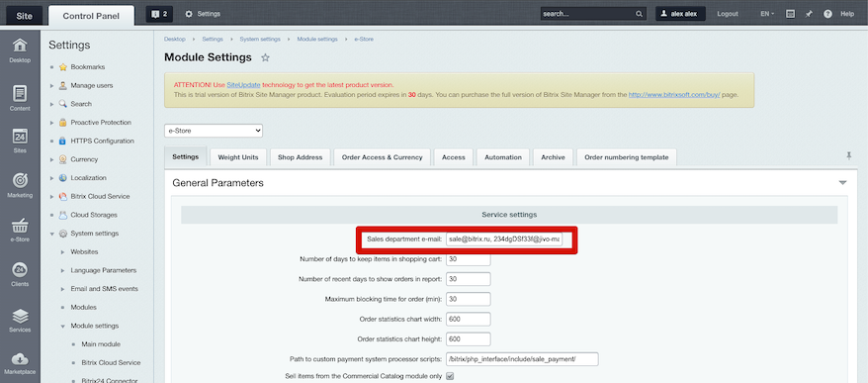Switch to the Order Access & Currency tab

click(382, 156)
